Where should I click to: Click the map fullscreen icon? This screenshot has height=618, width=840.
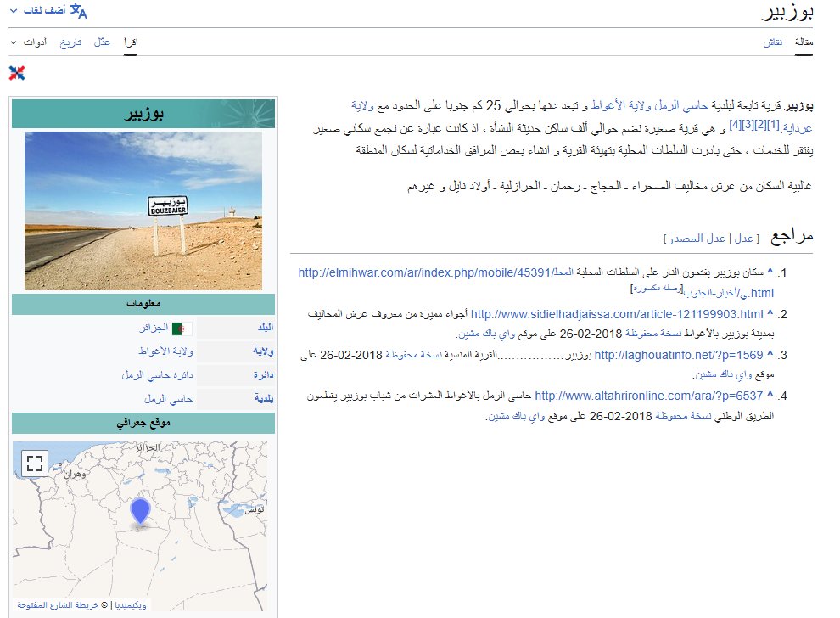pos(35,463)
